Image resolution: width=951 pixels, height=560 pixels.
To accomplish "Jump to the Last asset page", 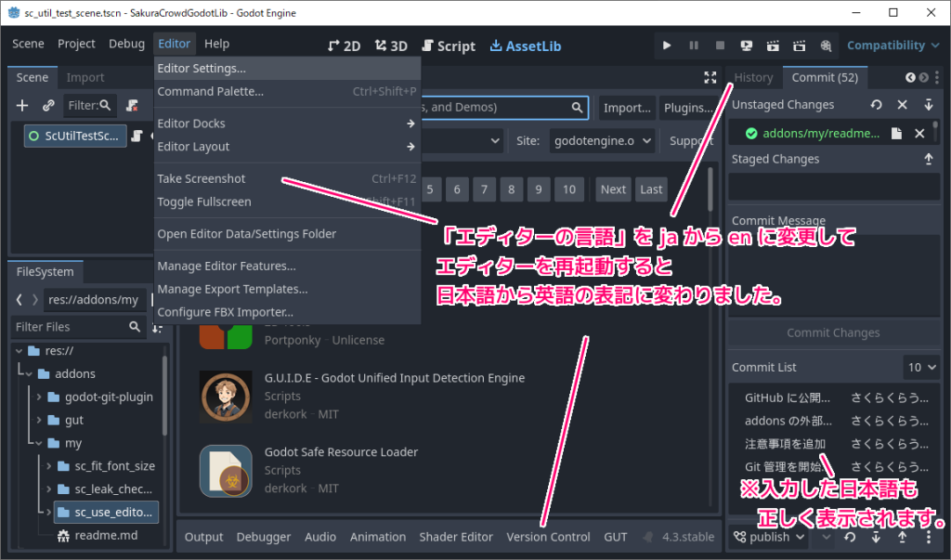I will pos(651,189).
